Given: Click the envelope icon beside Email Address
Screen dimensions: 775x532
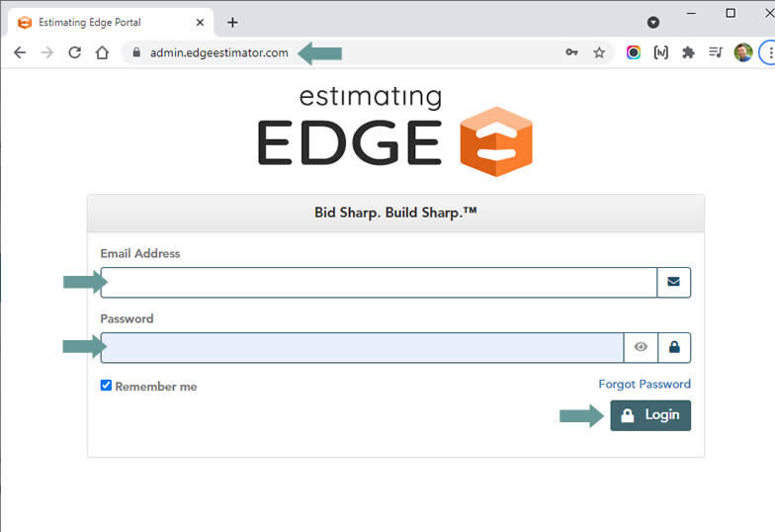Looking at the screenshot, I should pyautogui.click(x=674, y=283).
